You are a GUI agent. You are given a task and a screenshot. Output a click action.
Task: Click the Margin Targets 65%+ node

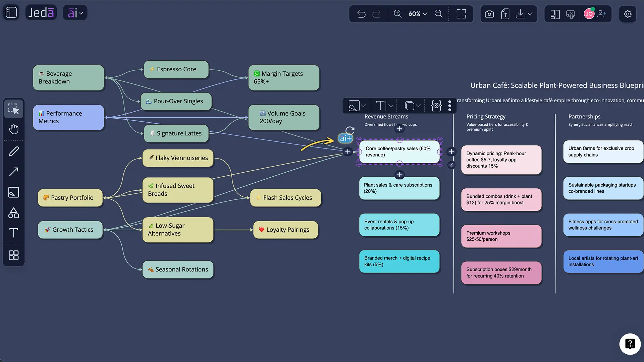(284, 78)
